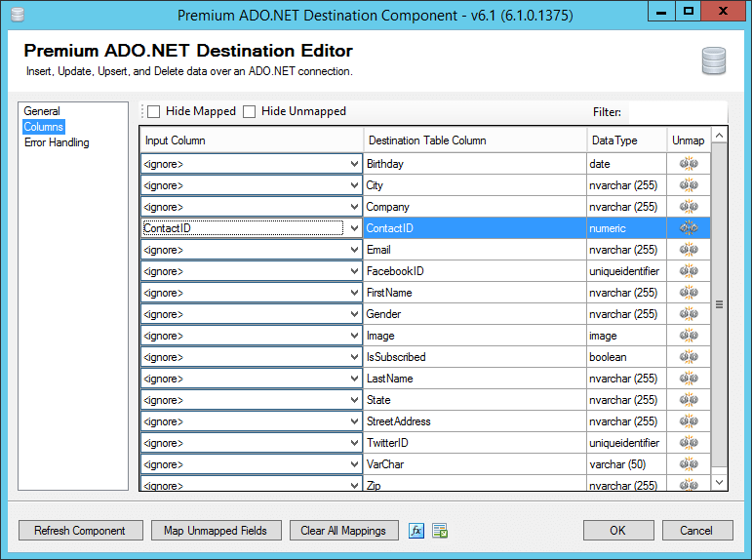The width and height of the screenshot is (752, 560).
Task: Click Unmap icon for StreetAddress row
Action: click(x=689, y=421)
